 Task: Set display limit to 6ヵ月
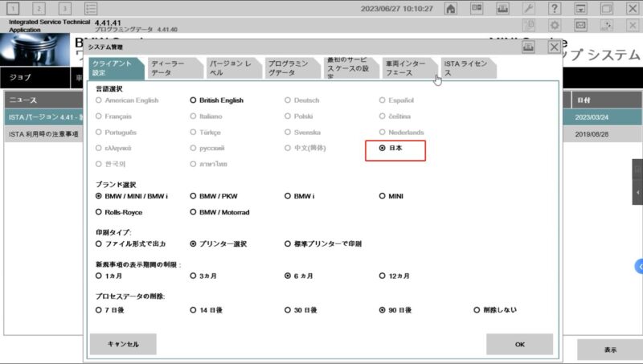click(x=299, y=276)
